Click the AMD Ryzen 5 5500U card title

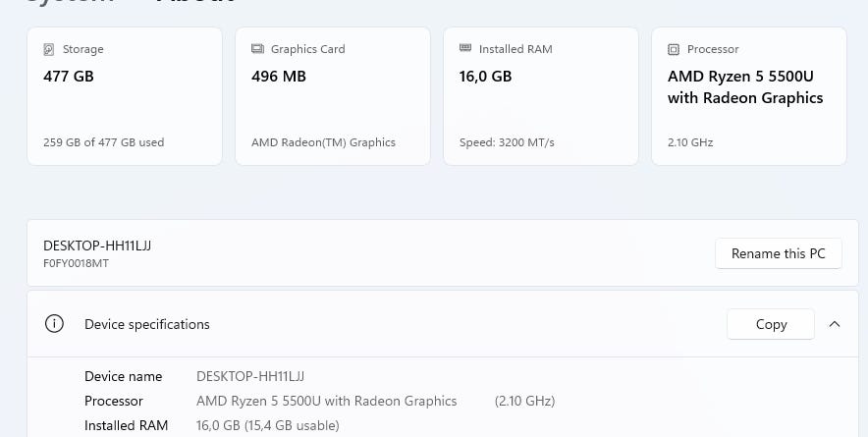point(745,86)
